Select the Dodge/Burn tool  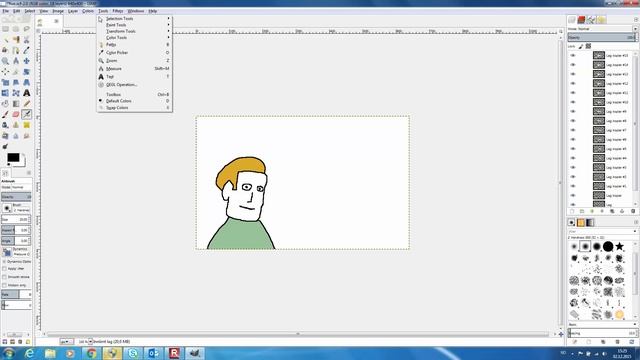(x=5, y=146)
